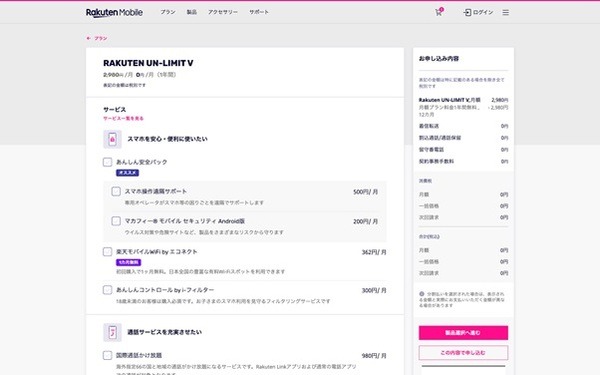
Task: Go back via プラン breadcrumb link
Action: 101,38
